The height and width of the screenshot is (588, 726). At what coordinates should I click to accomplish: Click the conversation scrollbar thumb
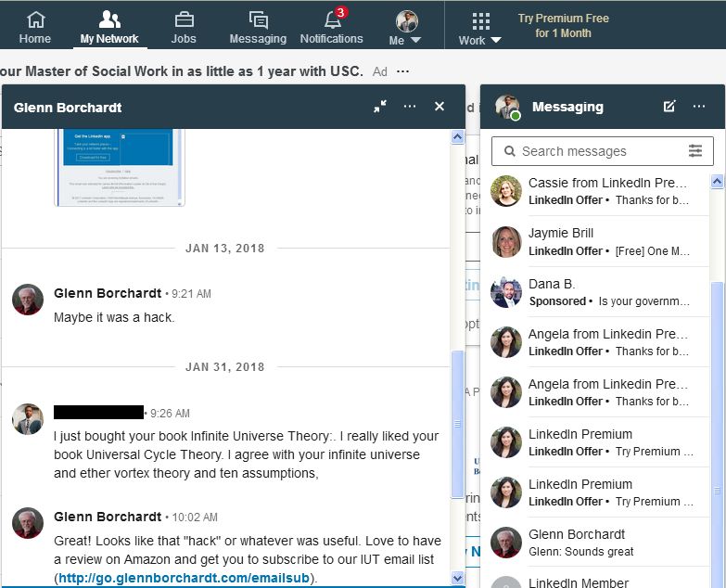click(457, 424)
